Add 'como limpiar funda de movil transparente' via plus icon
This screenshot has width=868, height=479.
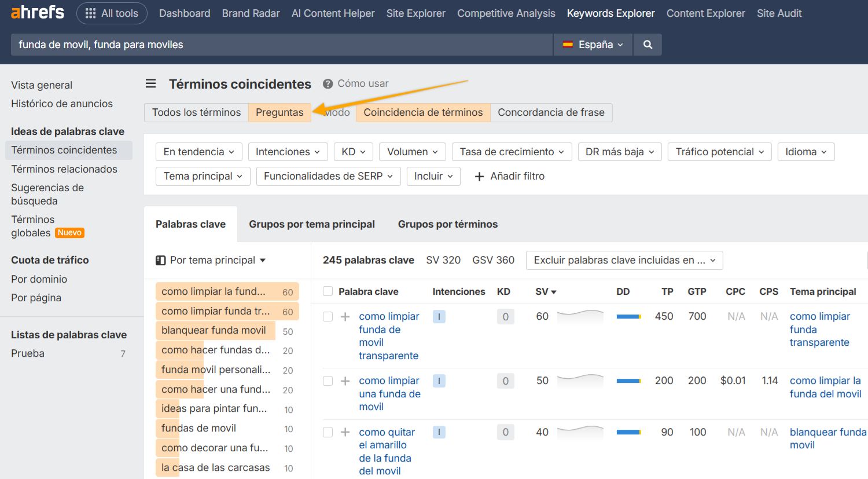[x=345, y=316]
